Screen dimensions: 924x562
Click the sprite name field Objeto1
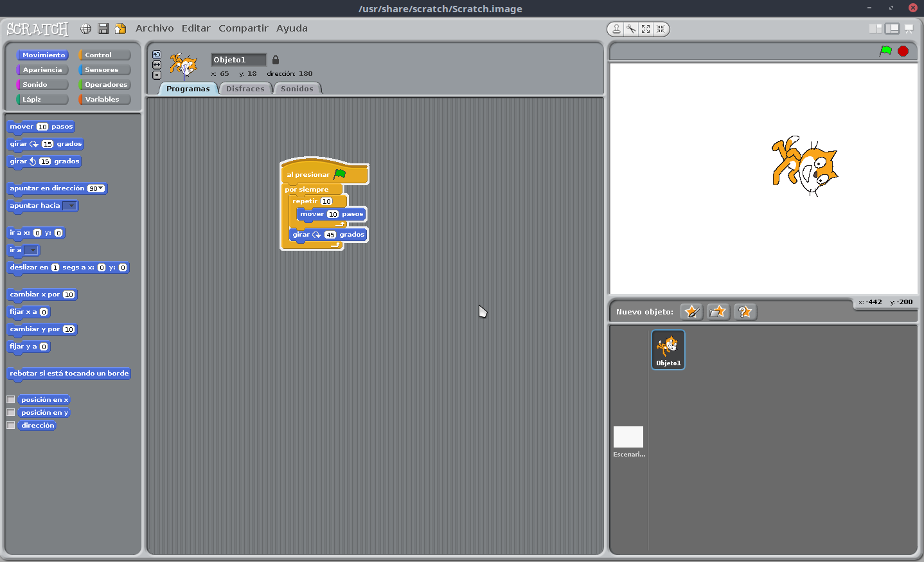click(238, 60)
